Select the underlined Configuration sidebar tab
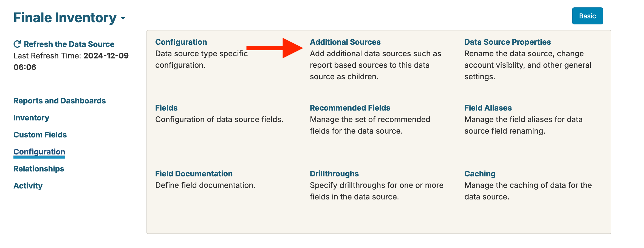 39,152
